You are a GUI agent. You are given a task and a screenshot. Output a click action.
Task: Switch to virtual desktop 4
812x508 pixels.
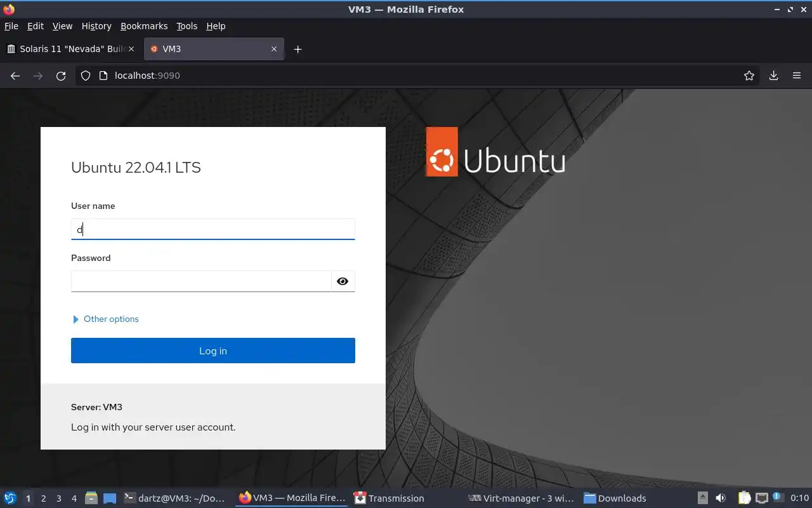74,498
